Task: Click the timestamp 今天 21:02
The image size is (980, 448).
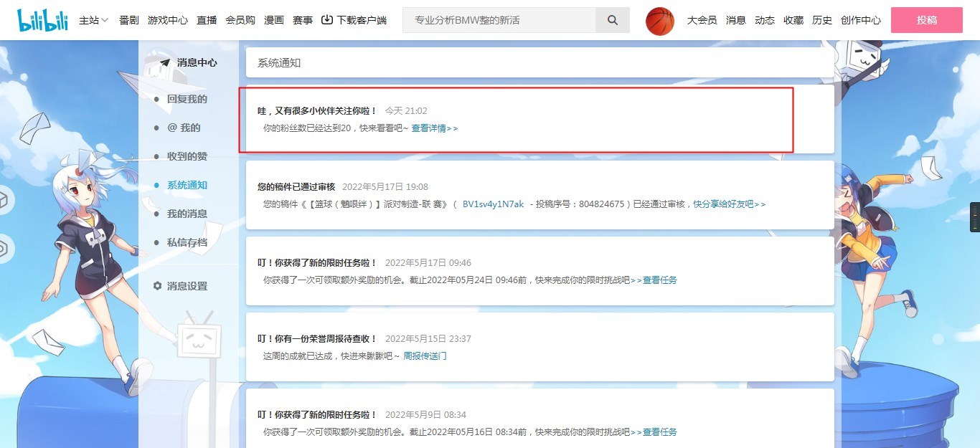Action: pos(406,111)
